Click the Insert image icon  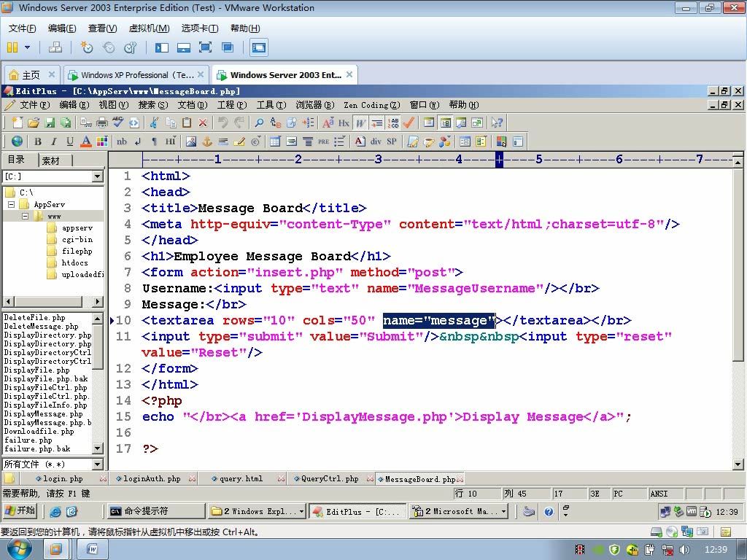pyautogui.click(x=191, y=141)
